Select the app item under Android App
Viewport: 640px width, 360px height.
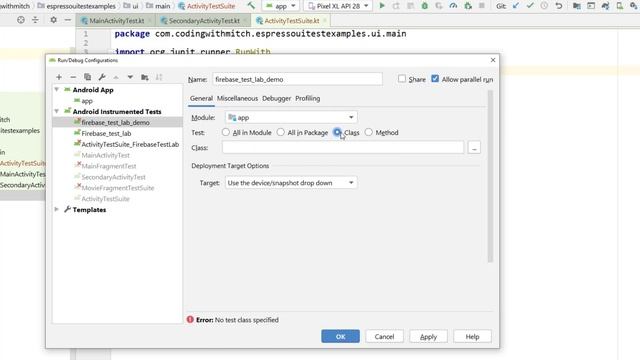87,101
